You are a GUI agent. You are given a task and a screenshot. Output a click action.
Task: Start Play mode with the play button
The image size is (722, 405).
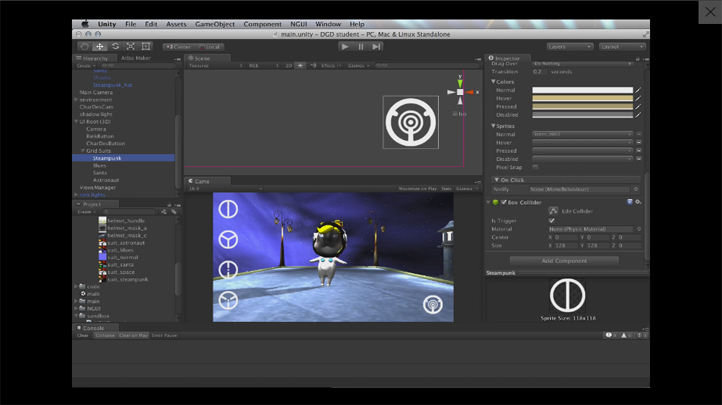pos(345,46)
